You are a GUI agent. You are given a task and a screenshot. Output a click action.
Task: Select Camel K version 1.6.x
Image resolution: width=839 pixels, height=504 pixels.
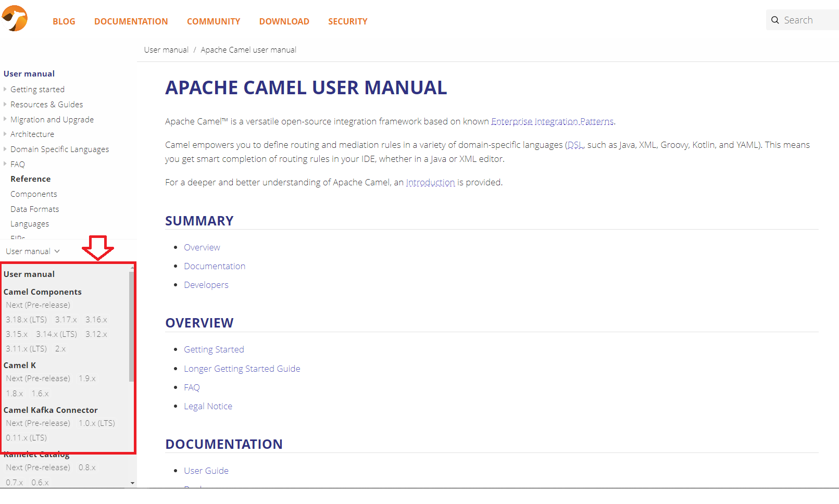pyautogui.click(x=40, y=394)
